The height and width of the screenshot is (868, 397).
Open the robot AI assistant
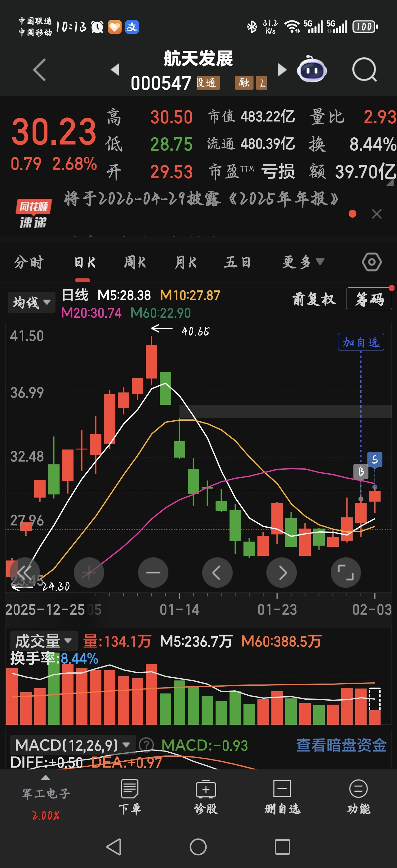tap(311, 69)
